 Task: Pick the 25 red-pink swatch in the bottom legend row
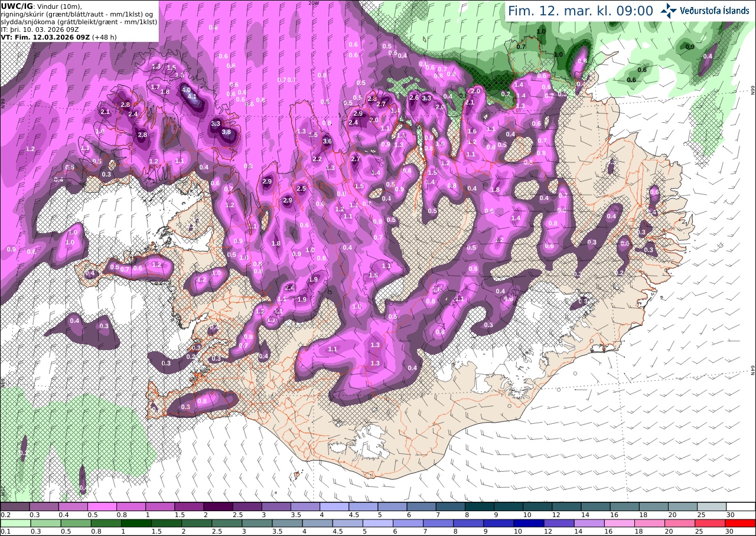tap(710, 523)
